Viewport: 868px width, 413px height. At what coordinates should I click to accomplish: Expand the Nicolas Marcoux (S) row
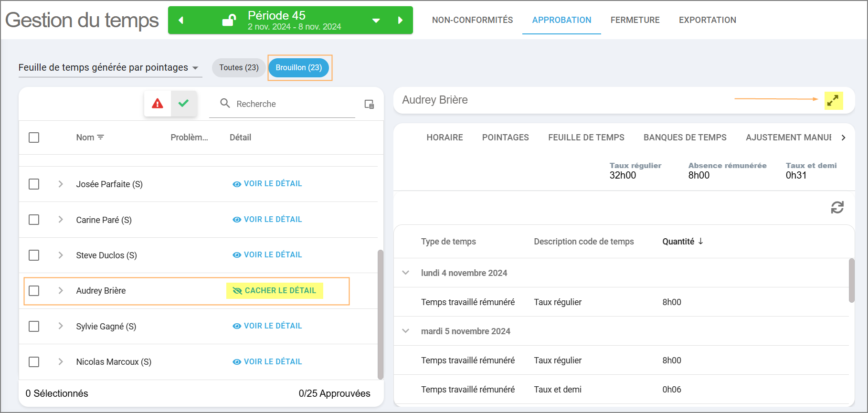[61, 361]
